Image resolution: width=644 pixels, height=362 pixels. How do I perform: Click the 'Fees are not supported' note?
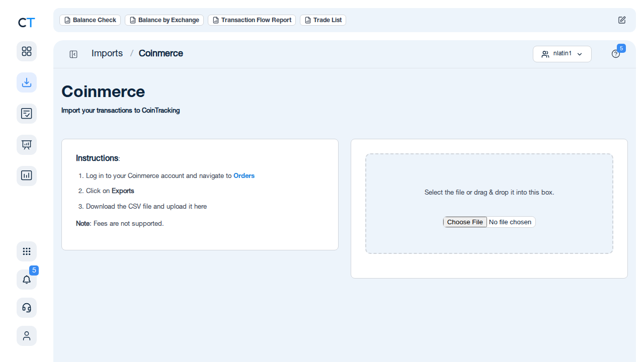point(120,223)
